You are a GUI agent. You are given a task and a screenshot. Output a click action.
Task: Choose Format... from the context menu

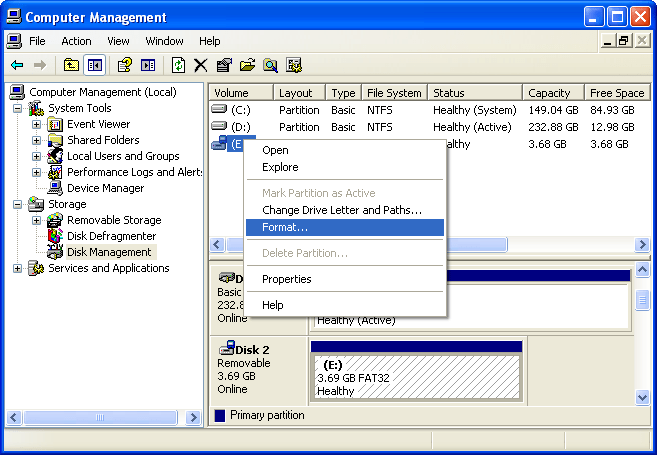(345, 228)
